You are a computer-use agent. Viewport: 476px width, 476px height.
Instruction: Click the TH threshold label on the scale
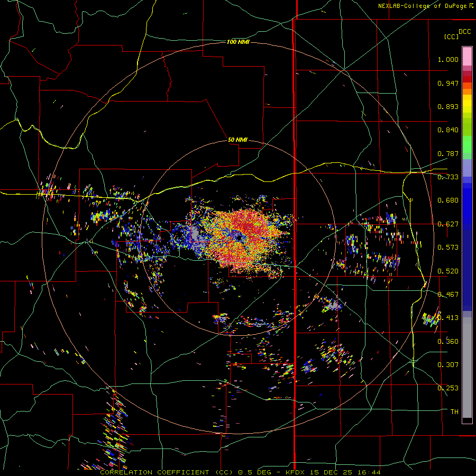[454, 412]
